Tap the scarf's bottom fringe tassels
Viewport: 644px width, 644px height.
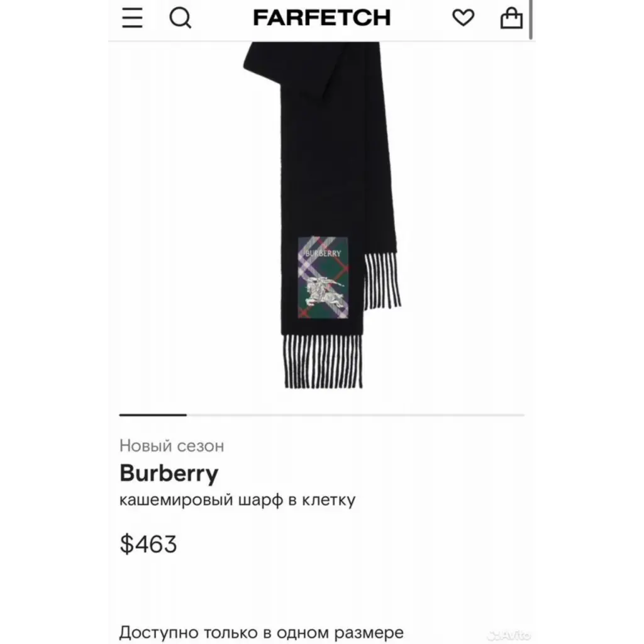tap(323, 362)
